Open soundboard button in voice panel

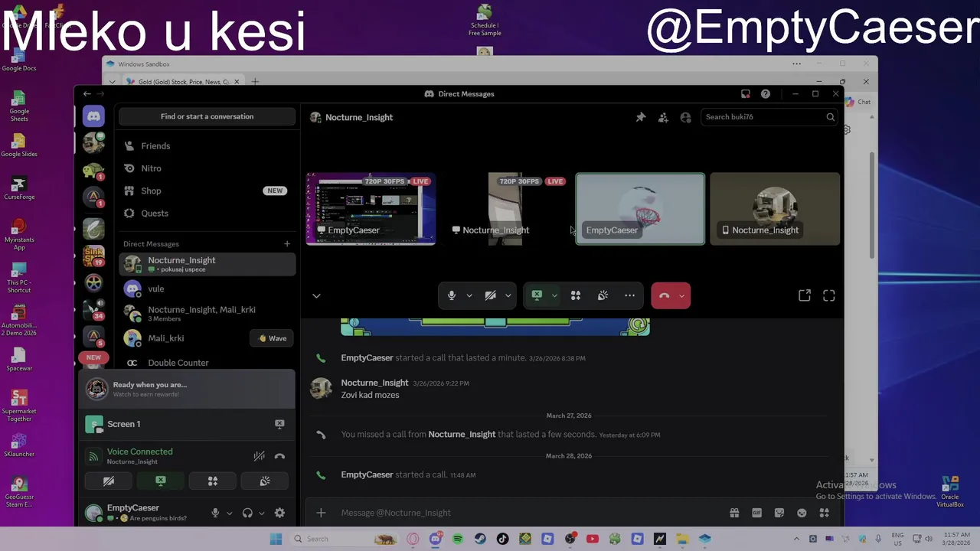pyautogui.click(x=265, y=481)
